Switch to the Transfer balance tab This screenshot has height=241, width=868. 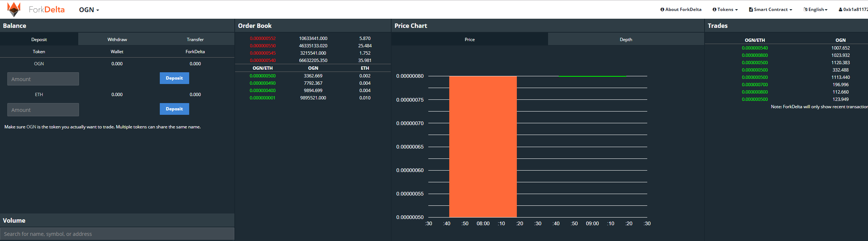pos(195,39)
